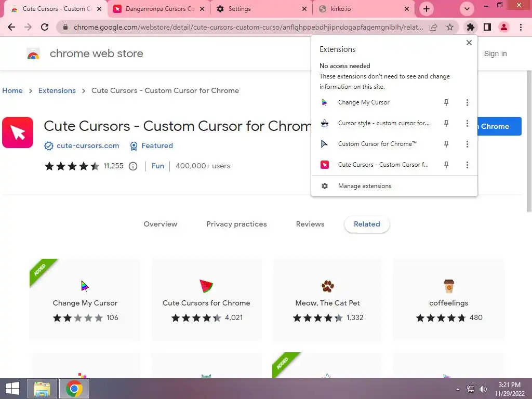Switch to the Privacy practices tab
This screenshot has width=532, height=399.
point(236,224)
